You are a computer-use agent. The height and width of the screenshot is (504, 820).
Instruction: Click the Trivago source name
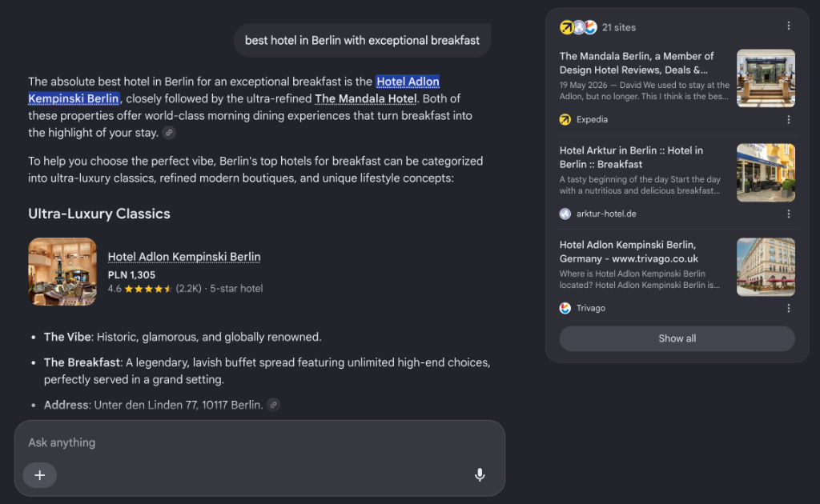tap(590, 308)
